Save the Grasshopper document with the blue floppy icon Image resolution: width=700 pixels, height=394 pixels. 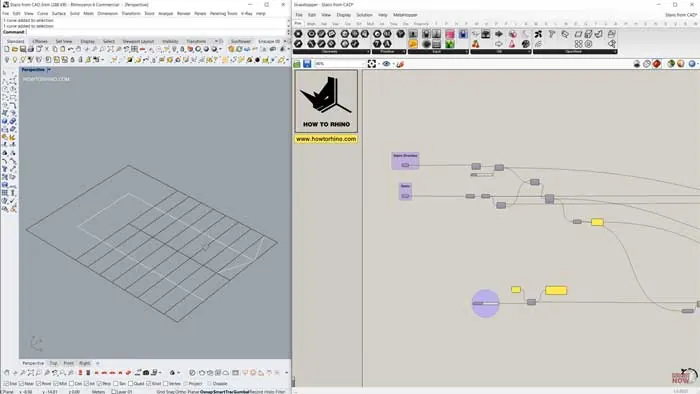[x=307, y=64]
